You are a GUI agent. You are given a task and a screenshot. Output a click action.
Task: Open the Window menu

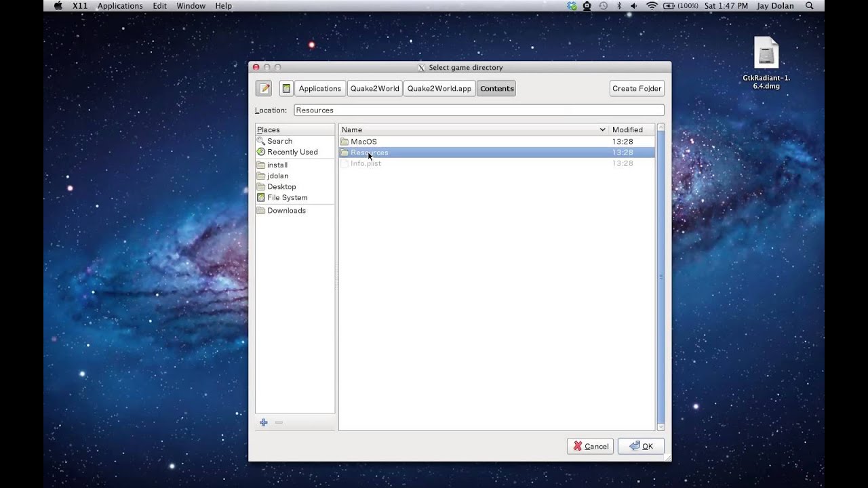191,6
